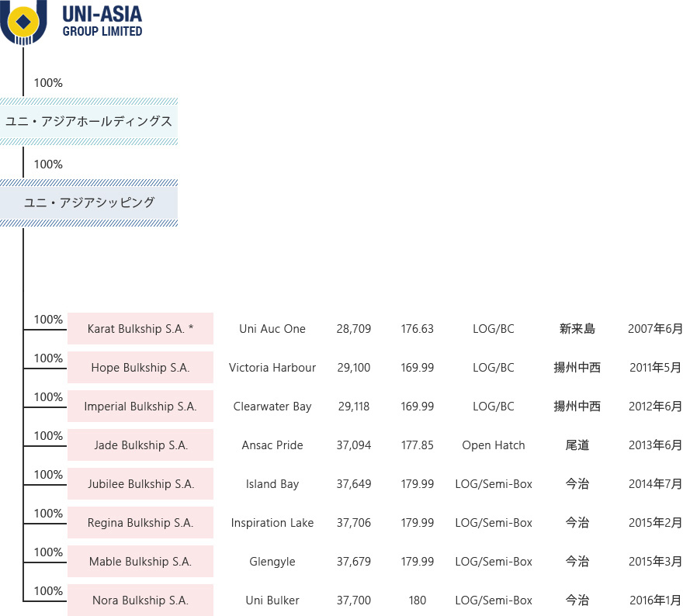Select the ユニ・アジアホールディングス box
683x616 pixels.
tap(88, 122)
